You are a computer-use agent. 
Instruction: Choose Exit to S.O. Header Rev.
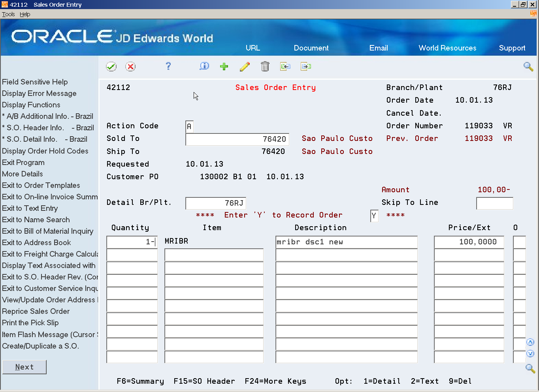(50, 277)
